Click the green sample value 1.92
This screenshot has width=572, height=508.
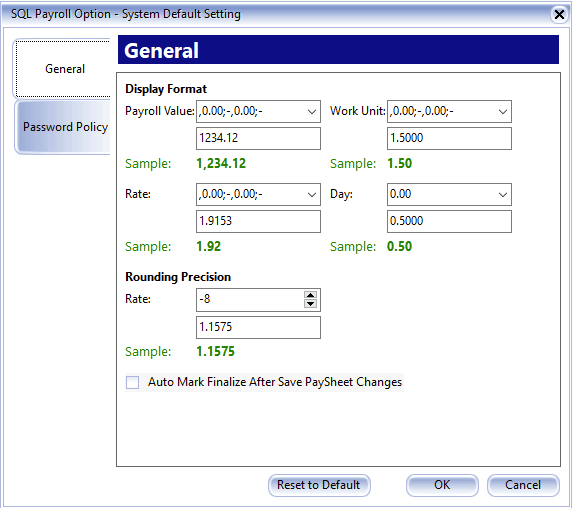click(209, 247)
